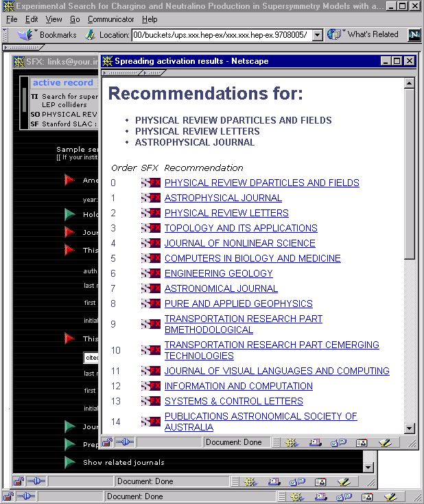
Task: Click SFX icon for Journal of Visual Languages
Action: [151, 371]
